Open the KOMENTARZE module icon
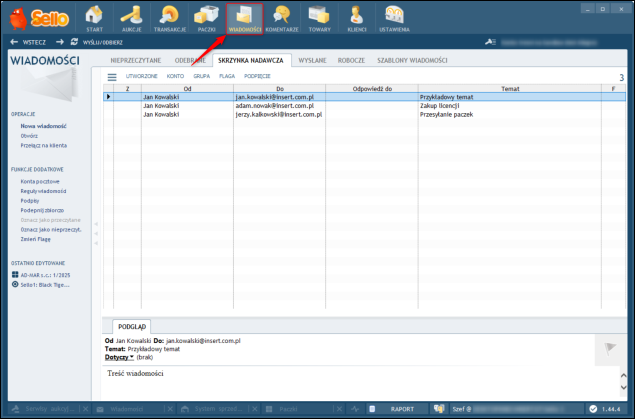635x419 pixels. click(x=282, y=19)
